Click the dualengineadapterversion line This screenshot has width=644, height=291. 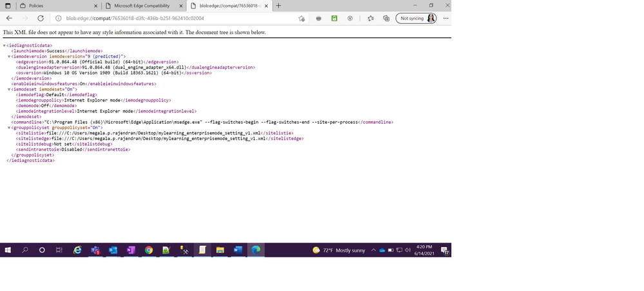point(135,67)
